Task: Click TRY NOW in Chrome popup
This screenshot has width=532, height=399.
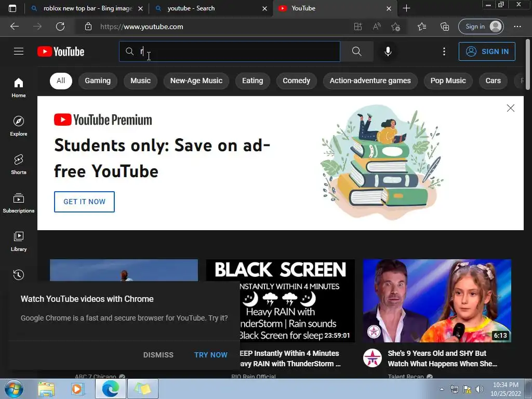Action: pyautogui.click(x=211, y=354)
